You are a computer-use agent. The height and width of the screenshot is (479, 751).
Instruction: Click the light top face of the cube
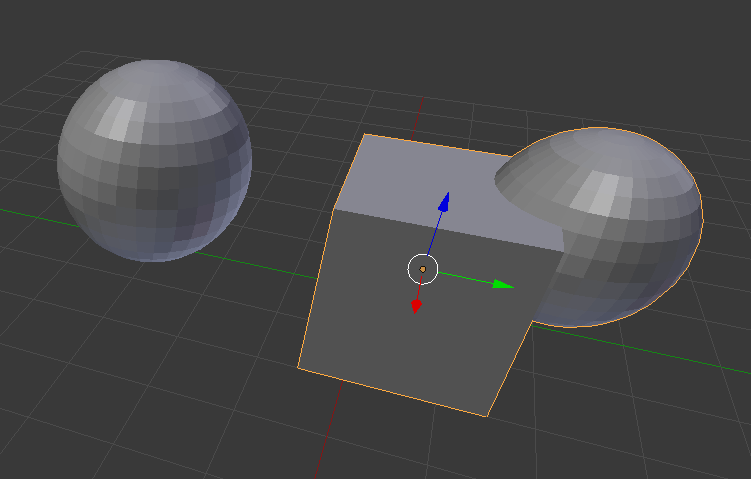(431, 187)
